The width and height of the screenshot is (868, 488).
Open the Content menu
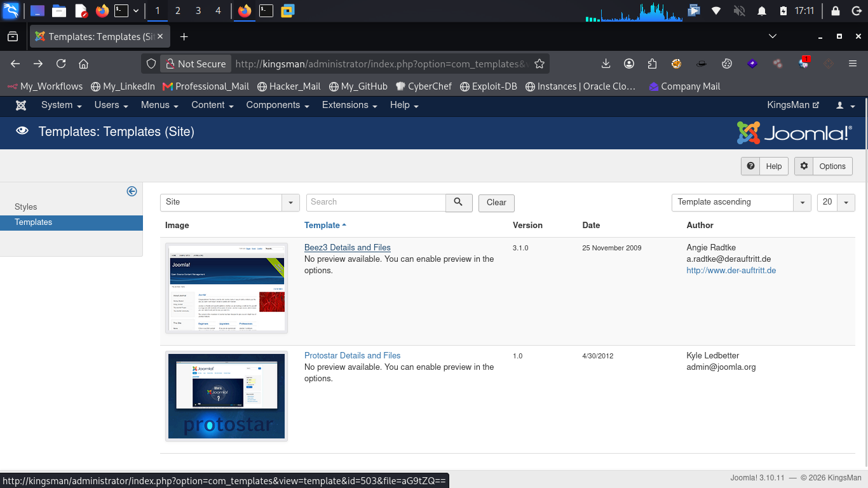pos(212,105)
